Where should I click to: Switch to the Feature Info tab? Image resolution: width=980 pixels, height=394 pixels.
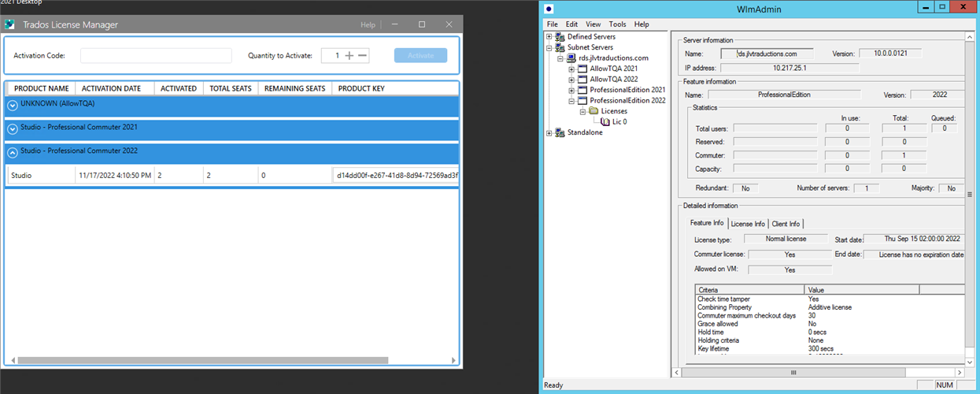(707, 223)
